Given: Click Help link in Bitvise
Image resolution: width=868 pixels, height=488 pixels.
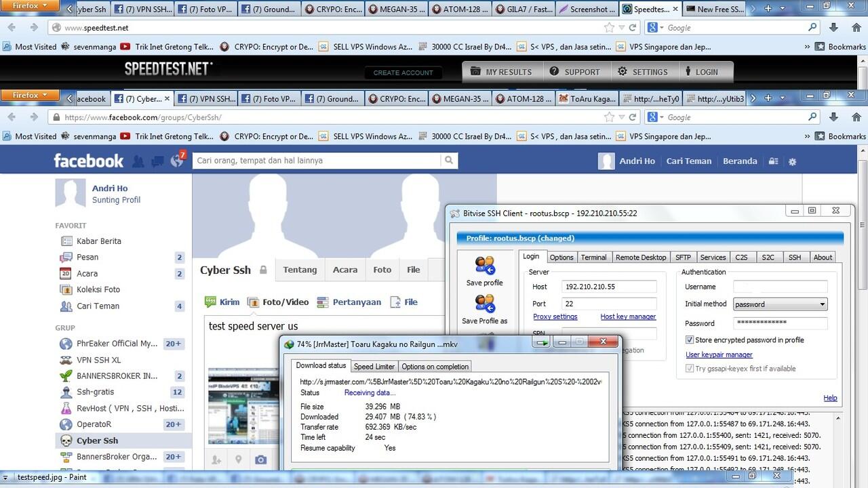Looking at the screenshot, I should pyautogui.click(x=830, y=398).
